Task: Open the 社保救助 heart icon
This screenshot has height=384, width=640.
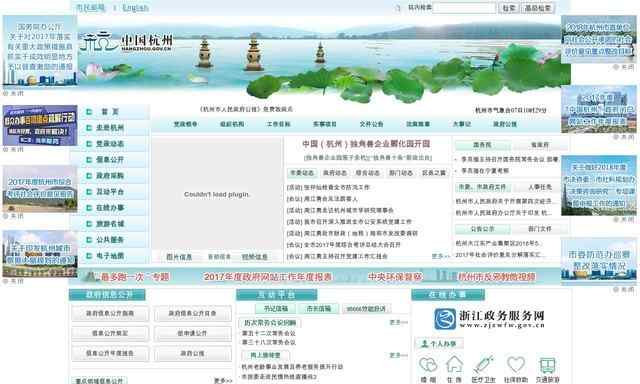Action: coord(516,364)
